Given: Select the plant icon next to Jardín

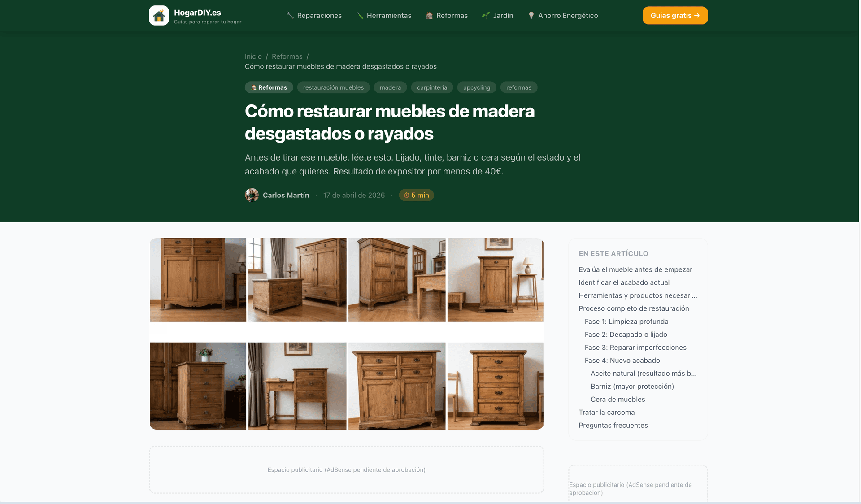Looking at the screenshot, I should [486, 15].
